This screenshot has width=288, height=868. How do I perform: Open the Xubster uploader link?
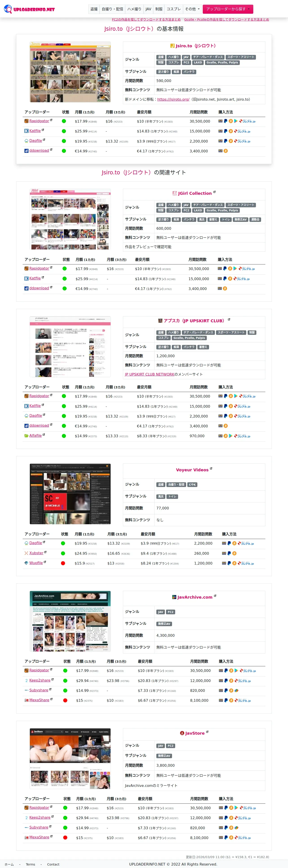pos(36,553)
